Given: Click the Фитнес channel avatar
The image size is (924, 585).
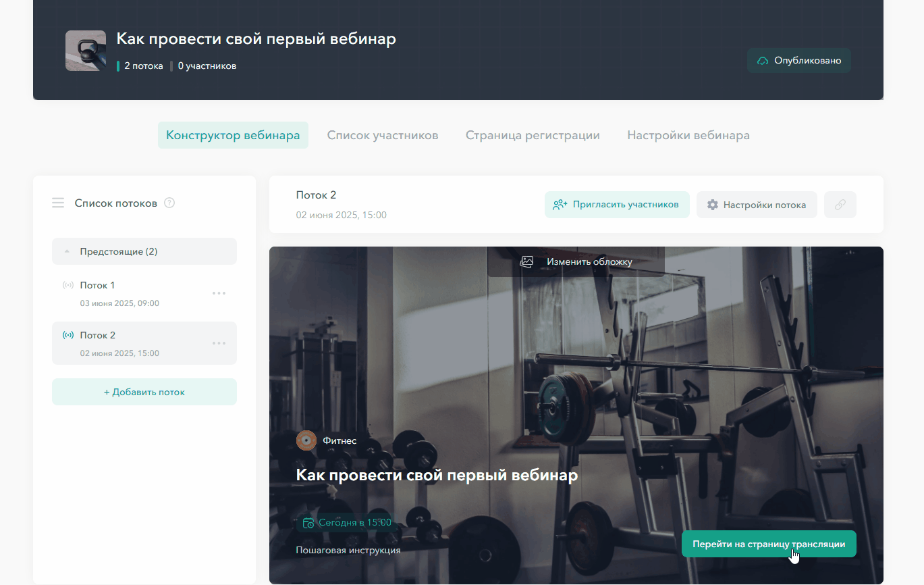Looking at the screenshot, I should point(306,440).
